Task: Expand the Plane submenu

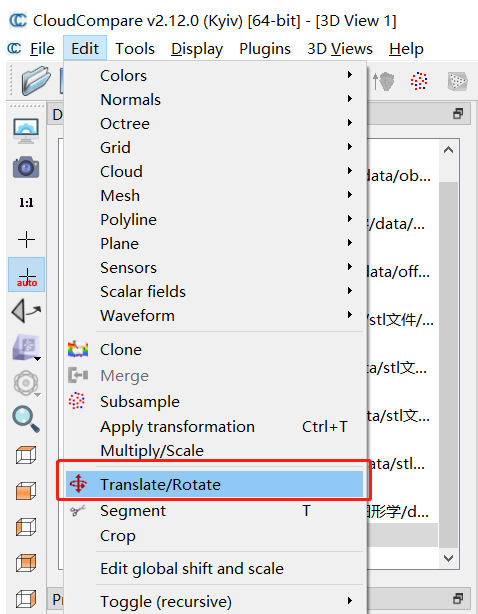Action: click(214, 243)
